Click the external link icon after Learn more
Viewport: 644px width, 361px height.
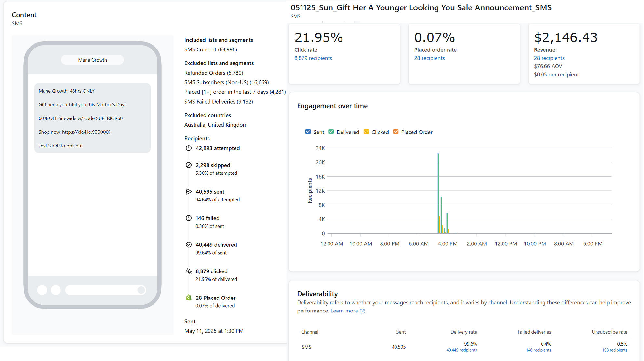[362, 311]
